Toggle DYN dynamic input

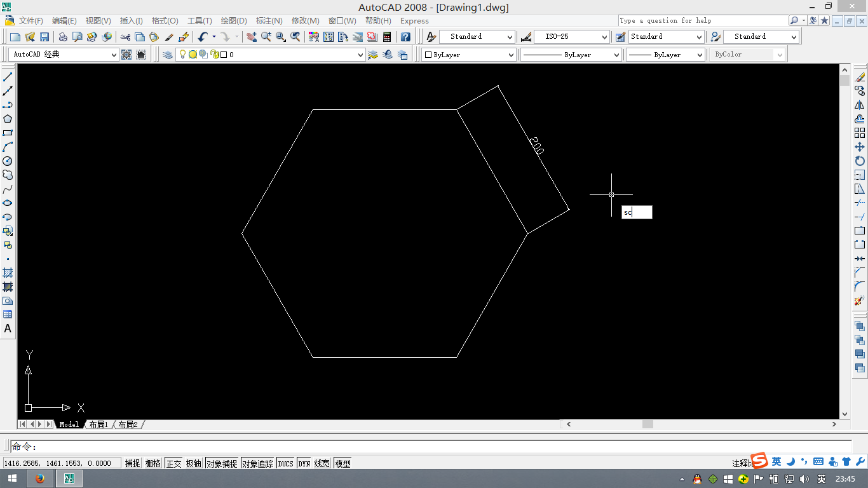click(x=304, y=463)
